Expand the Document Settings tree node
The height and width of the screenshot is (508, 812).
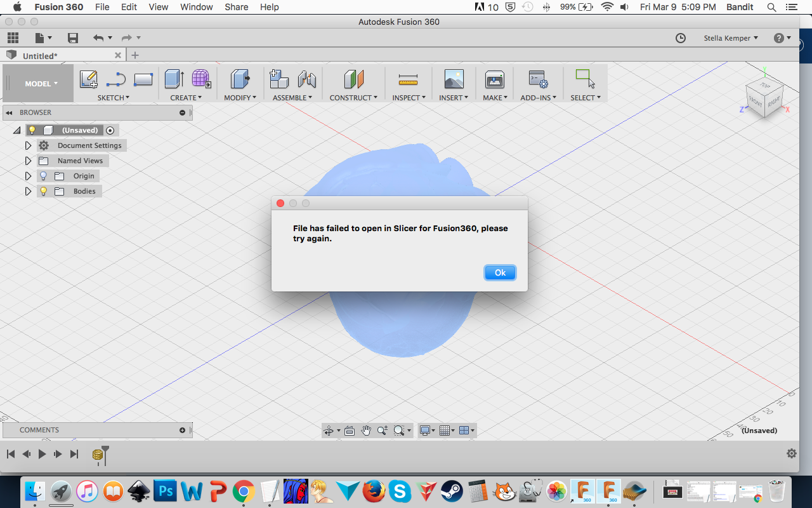28,145
